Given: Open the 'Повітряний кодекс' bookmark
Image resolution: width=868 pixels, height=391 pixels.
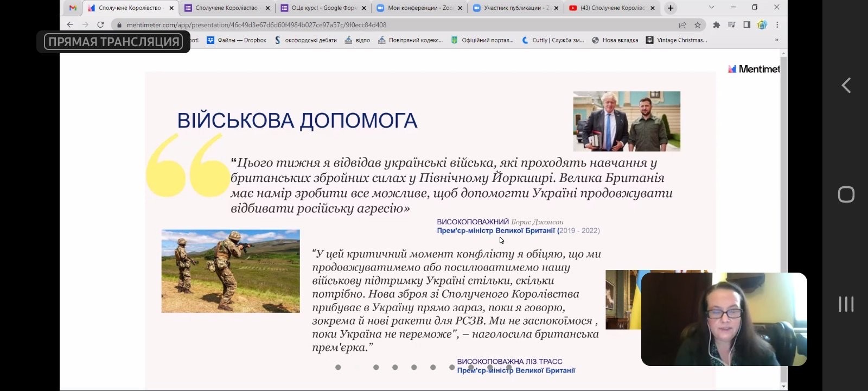Looking at the screenshot, I should tap(411, 40).
